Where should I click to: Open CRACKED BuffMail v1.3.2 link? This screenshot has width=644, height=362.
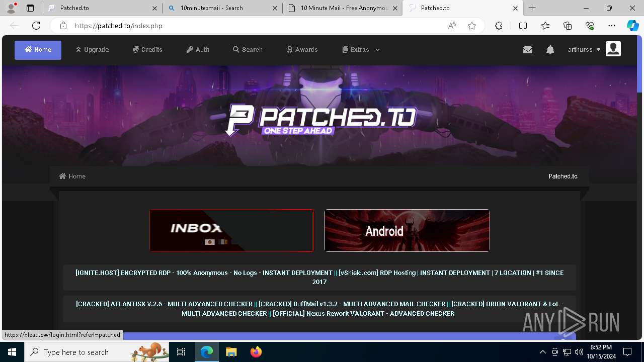point(352,304)
